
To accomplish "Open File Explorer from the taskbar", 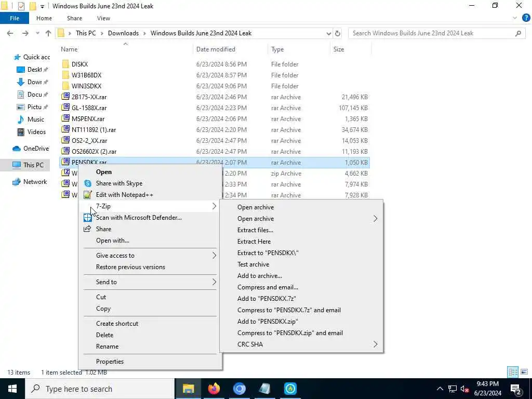I will (188, 389).
